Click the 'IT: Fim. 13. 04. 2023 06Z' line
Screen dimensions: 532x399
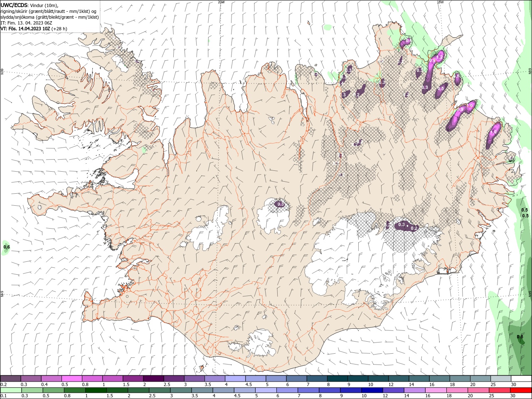point(26,23)
